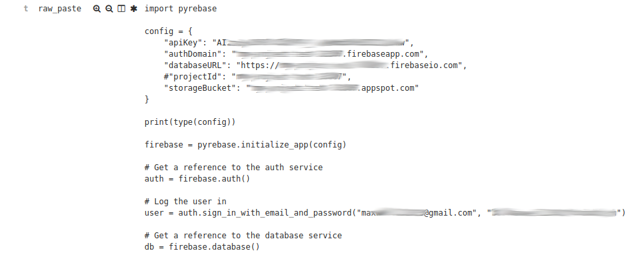This screenshot has width=644, height=261.
Task: Click 'pyrebase.initialize_app(config)' text
Action: point(272,145)
